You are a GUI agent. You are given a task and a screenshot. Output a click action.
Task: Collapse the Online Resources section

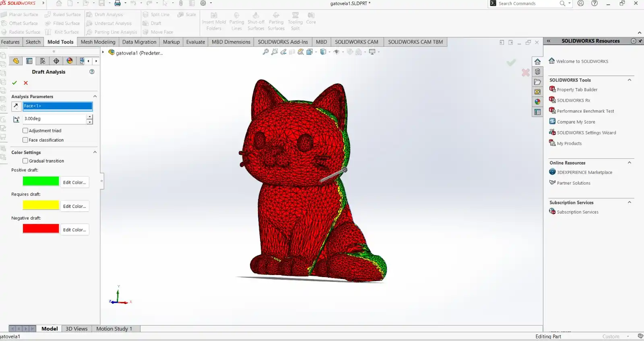pos(630,162)
